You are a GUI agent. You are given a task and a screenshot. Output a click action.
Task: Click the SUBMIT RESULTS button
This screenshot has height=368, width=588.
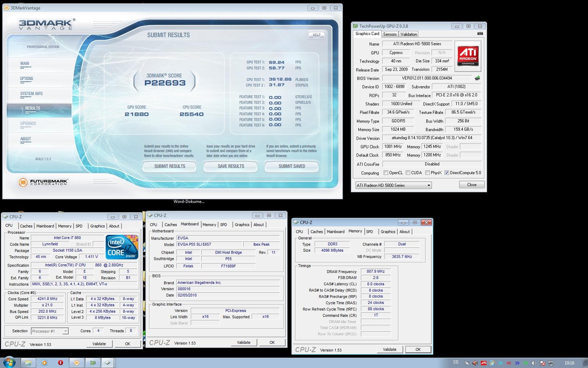169,166
